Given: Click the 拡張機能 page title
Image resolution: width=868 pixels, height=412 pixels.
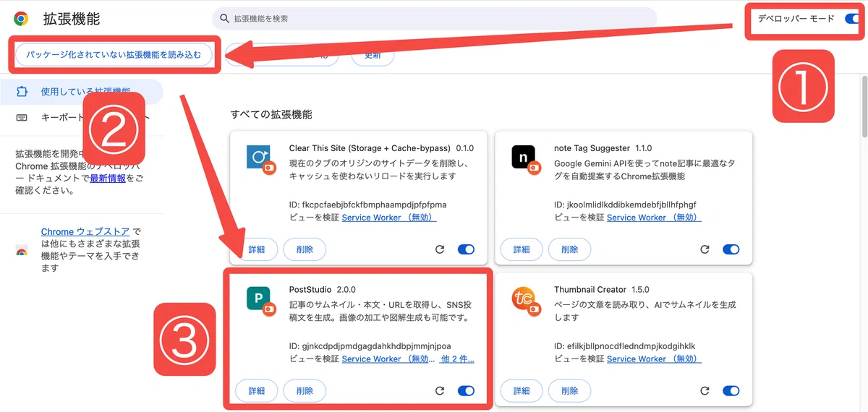Looking at the screenshot, I should pos(72,19).
